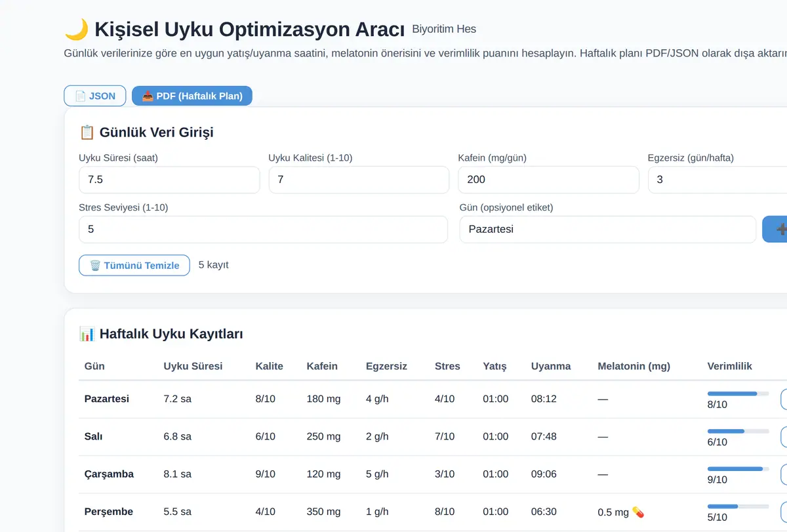Click the moon icon in the title
Viewport: 787px width, 532px height.
tap(76, 30)
